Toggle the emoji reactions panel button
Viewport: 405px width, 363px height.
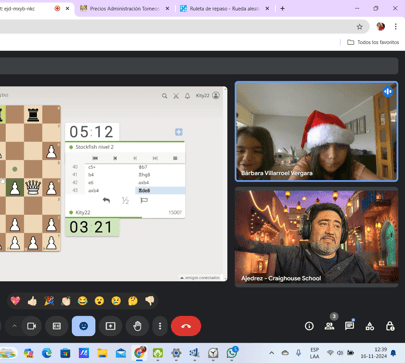pyautogui.click(x=84, y=326)
